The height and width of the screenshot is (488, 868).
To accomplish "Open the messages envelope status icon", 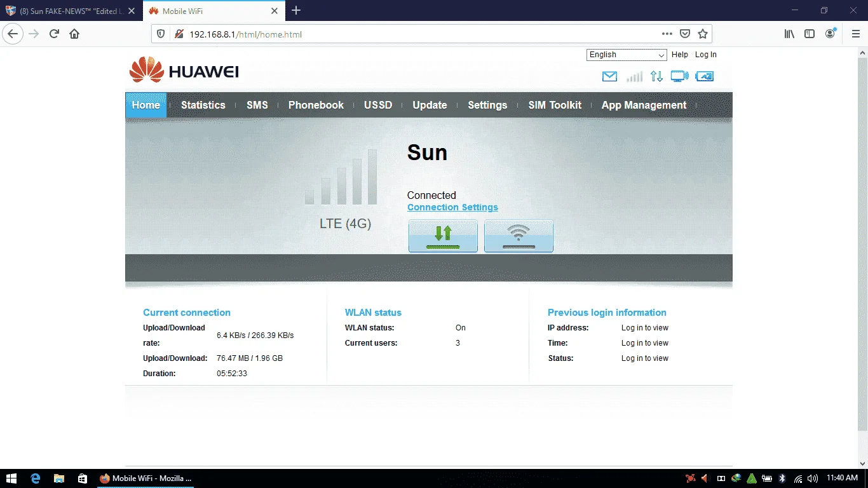I will [x=609, y=76].
